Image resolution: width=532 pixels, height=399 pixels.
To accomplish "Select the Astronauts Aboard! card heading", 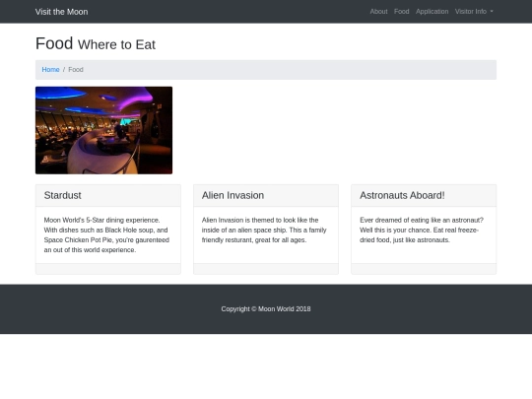I will click(x=402, y=195).
